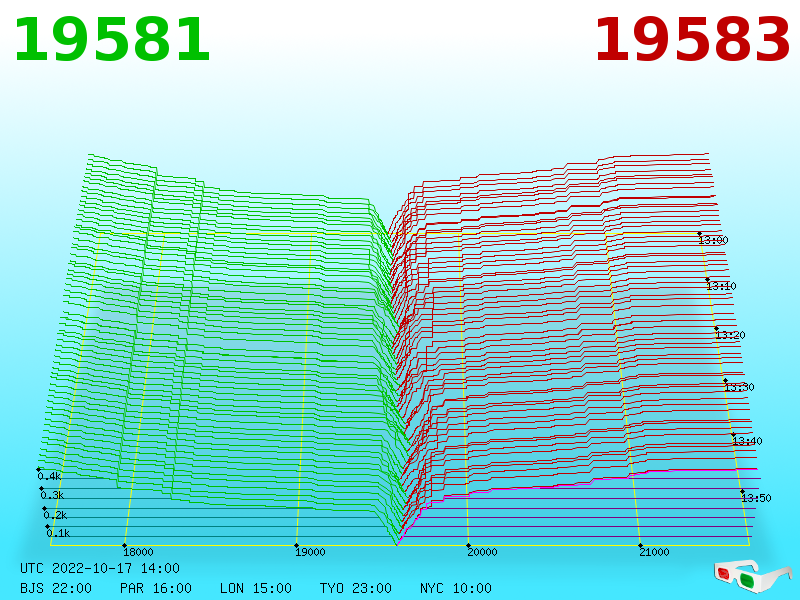Viewport: 800px width, 600px height.
Task: Click the LON 15:00 time label
Action: (256, 588)
